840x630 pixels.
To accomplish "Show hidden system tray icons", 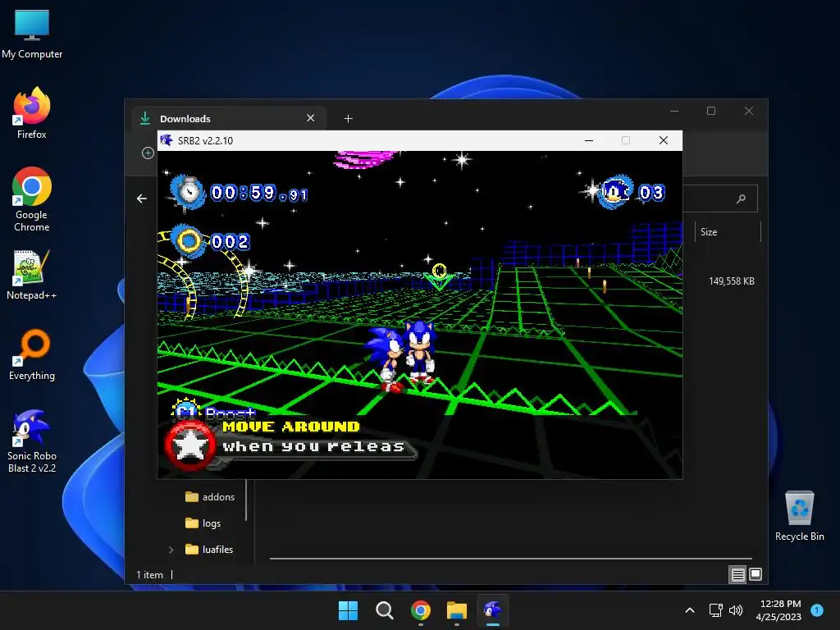I will coord(690,610).
